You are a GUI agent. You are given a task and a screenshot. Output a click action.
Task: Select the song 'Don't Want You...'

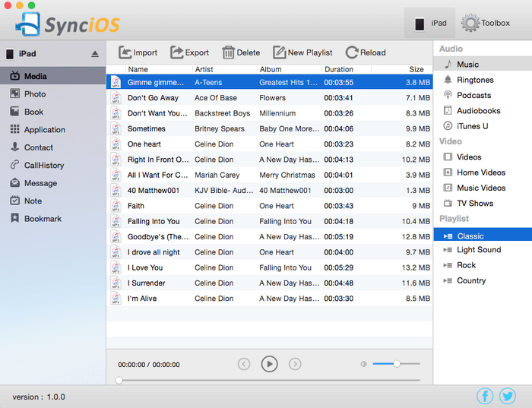(x=269, y=113)
